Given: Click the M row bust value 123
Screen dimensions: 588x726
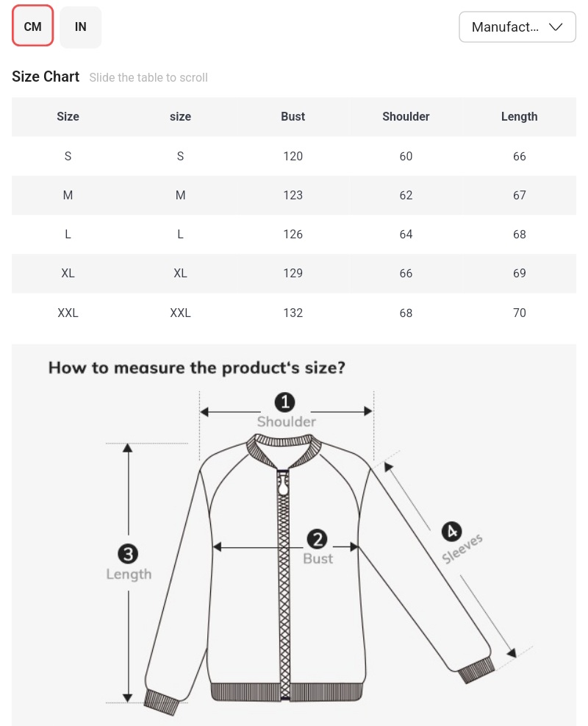Looking at the screenshot, I should coord(293,195).
